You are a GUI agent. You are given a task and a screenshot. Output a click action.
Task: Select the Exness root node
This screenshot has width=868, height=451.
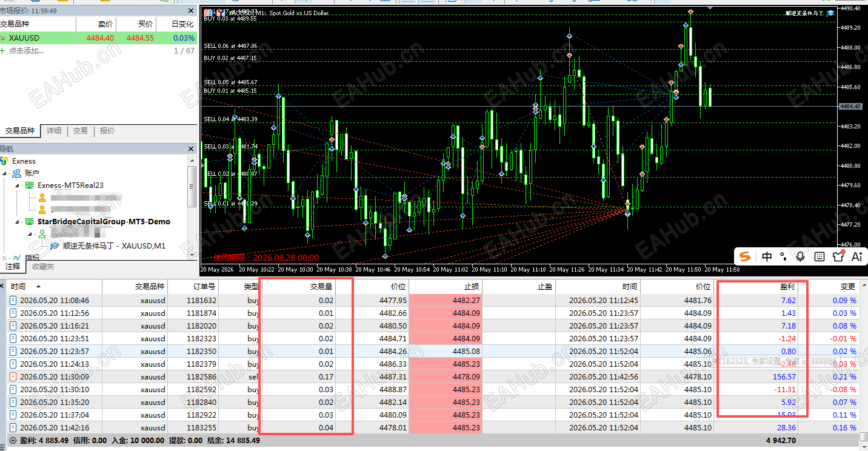pyautogui.click(x=24, y=161)
